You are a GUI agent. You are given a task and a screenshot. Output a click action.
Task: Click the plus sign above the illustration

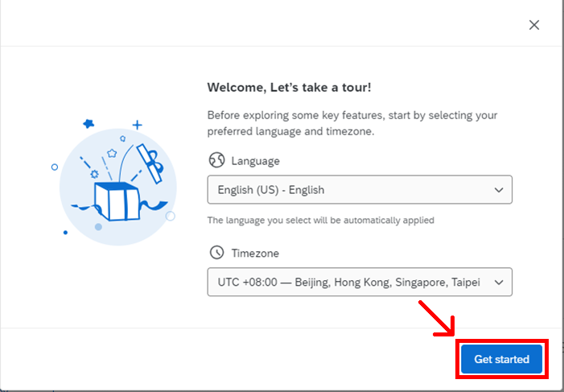coord(138,125)
